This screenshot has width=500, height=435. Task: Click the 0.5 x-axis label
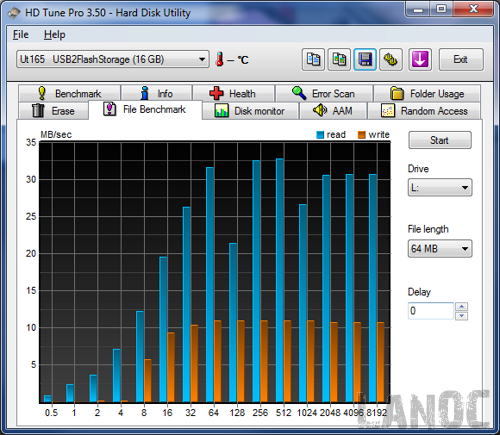51,413
